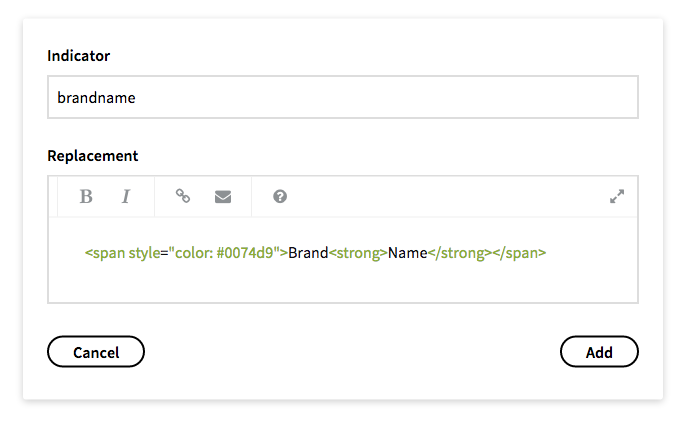Click the Replacement field label
Screen dimensions: 692x421
pos(93,156)
